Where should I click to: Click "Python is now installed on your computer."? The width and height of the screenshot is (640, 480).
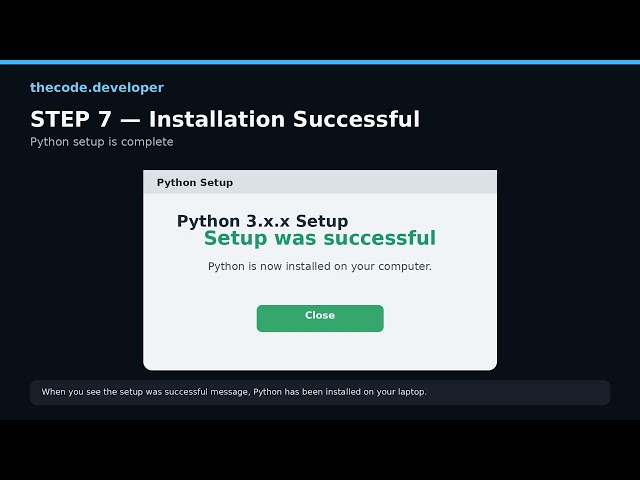(320, 266)
